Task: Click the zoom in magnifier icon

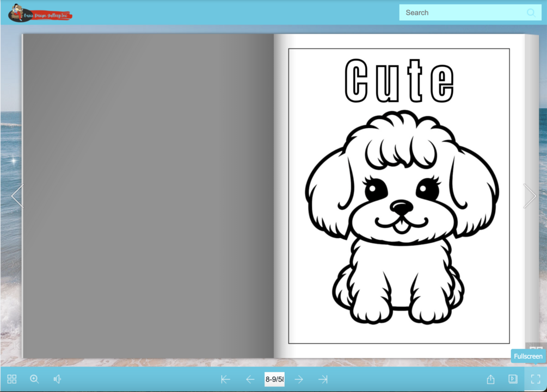Action: tap(34, 379)
